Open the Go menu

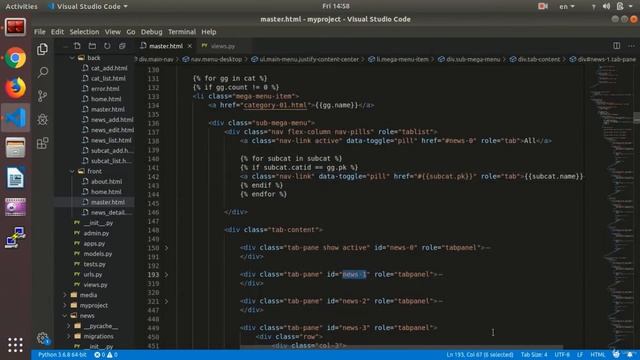tap(131, 32)
